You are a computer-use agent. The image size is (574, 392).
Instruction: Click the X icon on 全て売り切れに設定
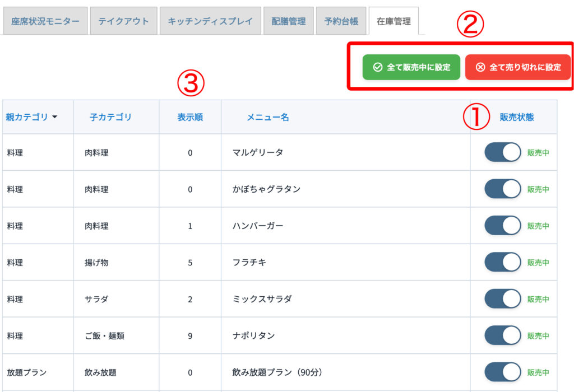pyautogui.click(x=480, y=67)
